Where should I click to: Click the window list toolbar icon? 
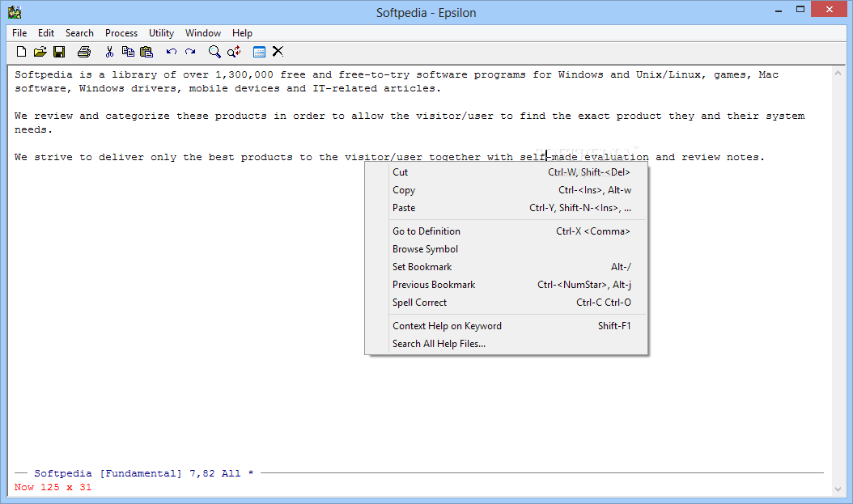point(260,52)
